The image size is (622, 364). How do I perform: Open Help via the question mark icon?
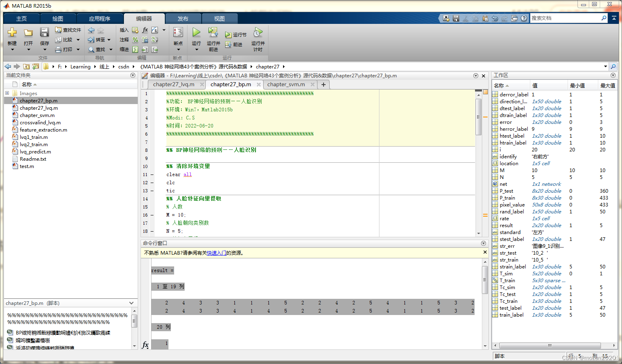524,18
